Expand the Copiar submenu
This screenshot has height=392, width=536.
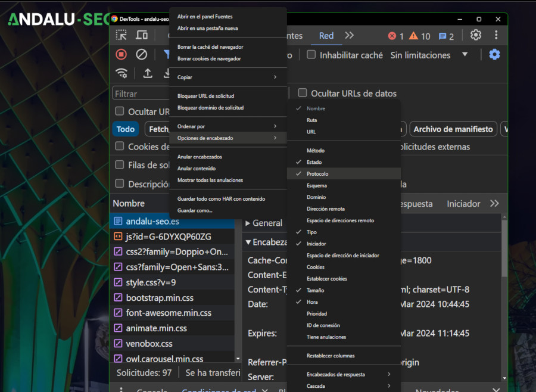coord(228,77)
